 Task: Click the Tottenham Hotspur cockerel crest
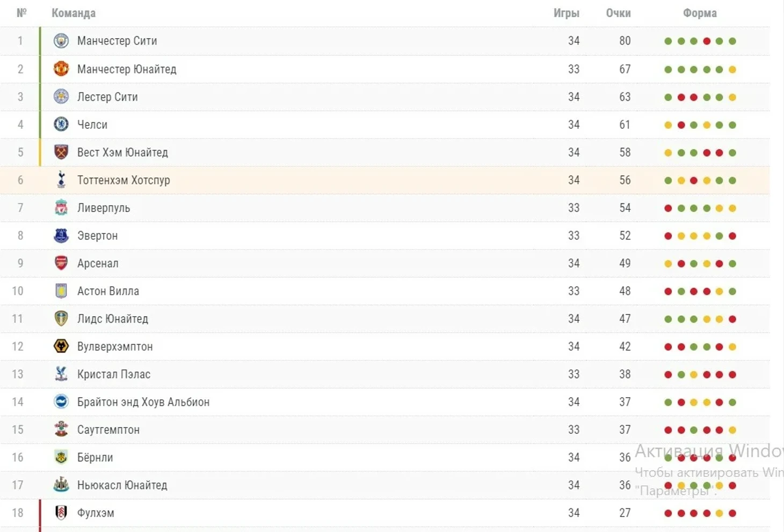click(x=61, y=180)
